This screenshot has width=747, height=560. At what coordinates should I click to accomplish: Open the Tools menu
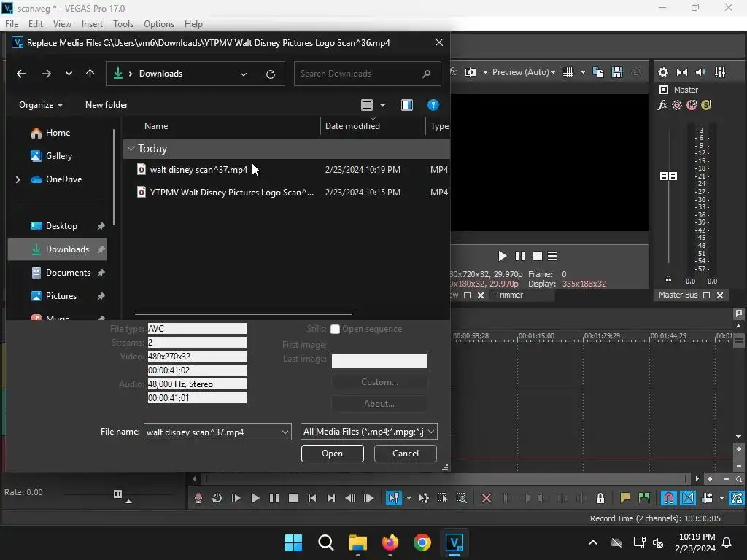123,24
